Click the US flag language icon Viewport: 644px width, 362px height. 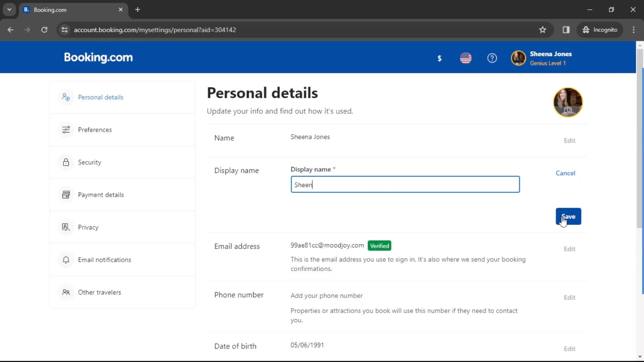click(466, 58)
